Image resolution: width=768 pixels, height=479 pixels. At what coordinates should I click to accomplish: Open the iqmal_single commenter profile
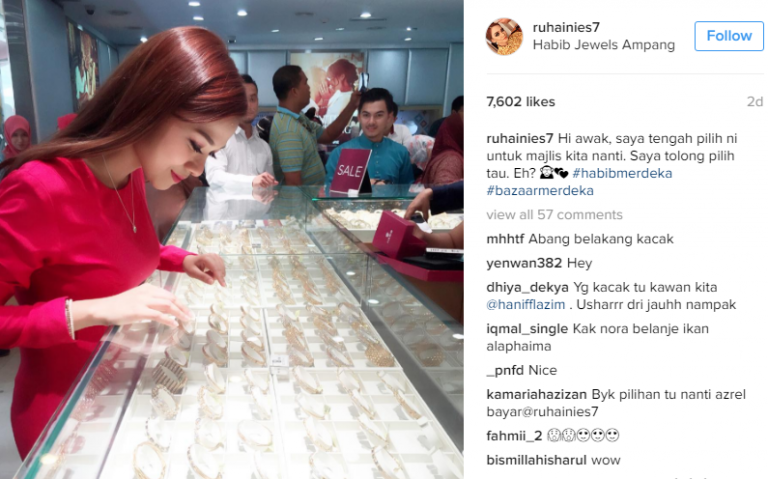point(527,329)
